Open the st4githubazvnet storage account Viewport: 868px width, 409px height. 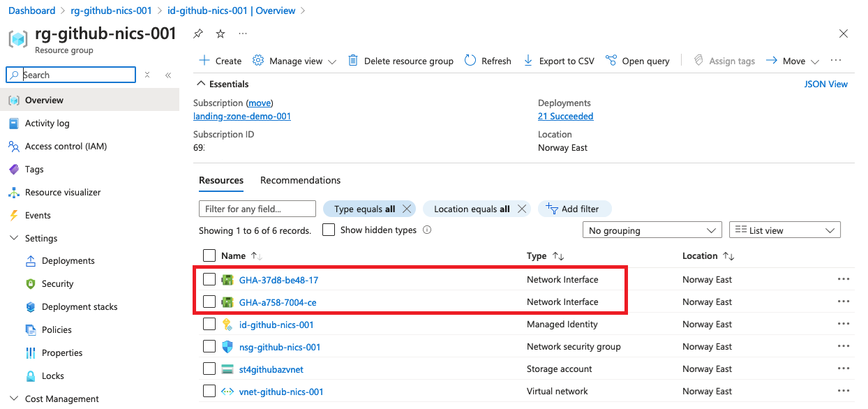(x=271, y=369)
